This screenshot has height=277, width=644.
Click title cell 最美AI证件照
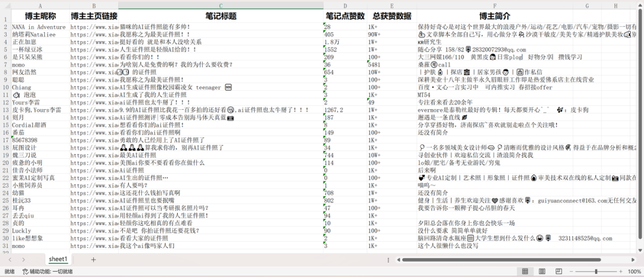(221, 155)
